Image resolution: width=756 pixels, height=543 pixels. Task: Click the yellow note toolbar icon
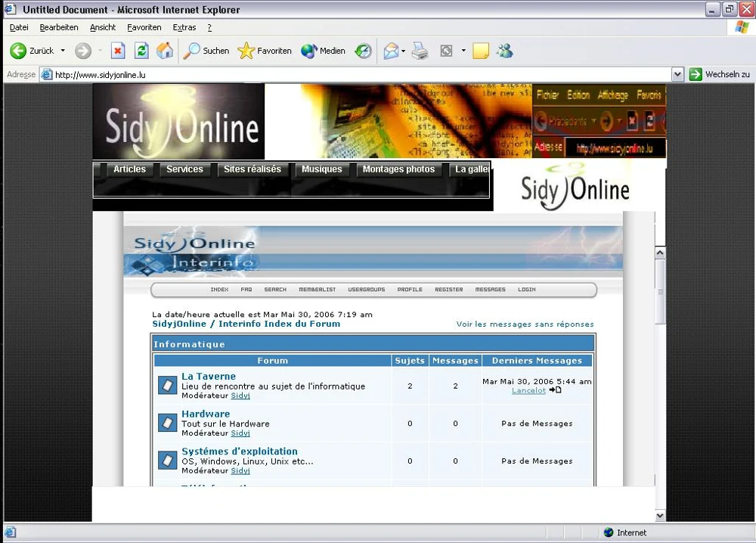(481, 51)
